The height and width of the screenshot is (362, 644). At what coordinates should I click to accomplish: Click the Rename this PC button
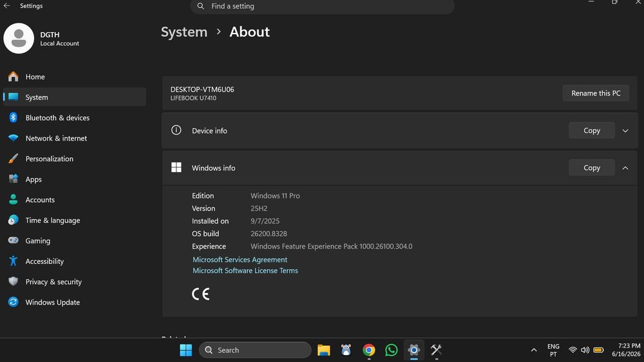click(596, 93)
